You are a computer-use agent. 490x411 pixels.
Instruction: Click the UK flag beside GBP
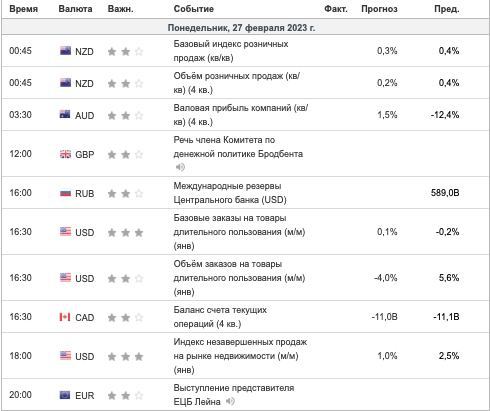65,154
